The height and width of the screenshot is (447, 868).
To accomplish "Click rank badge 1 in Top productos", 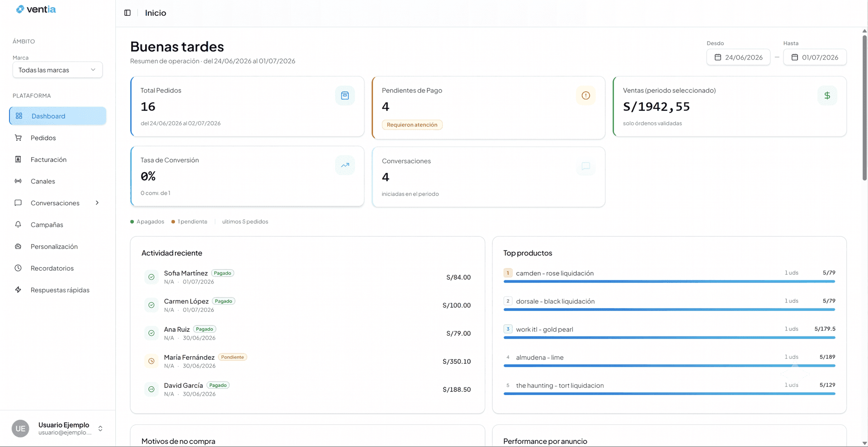I will click(508, 273).
